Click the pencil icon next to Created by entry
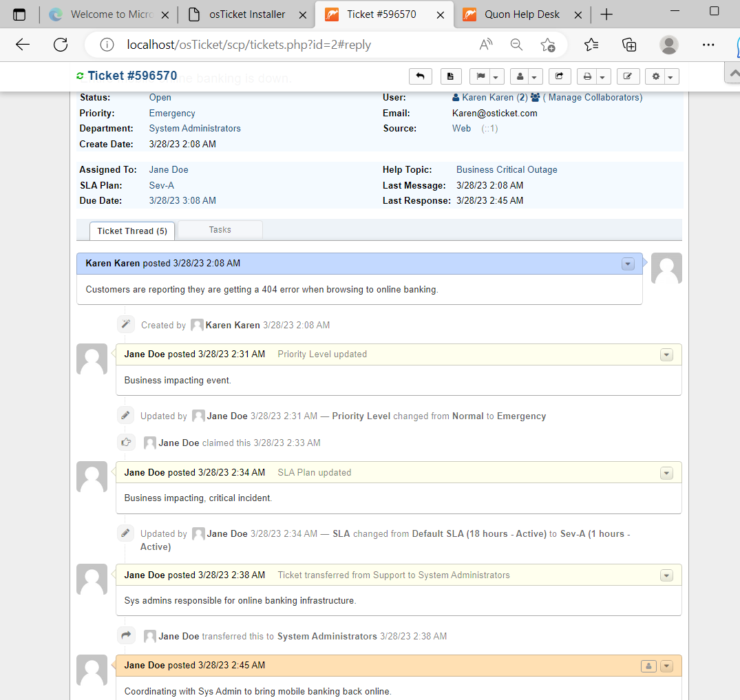The image size is (740, 700). [125, 324]
